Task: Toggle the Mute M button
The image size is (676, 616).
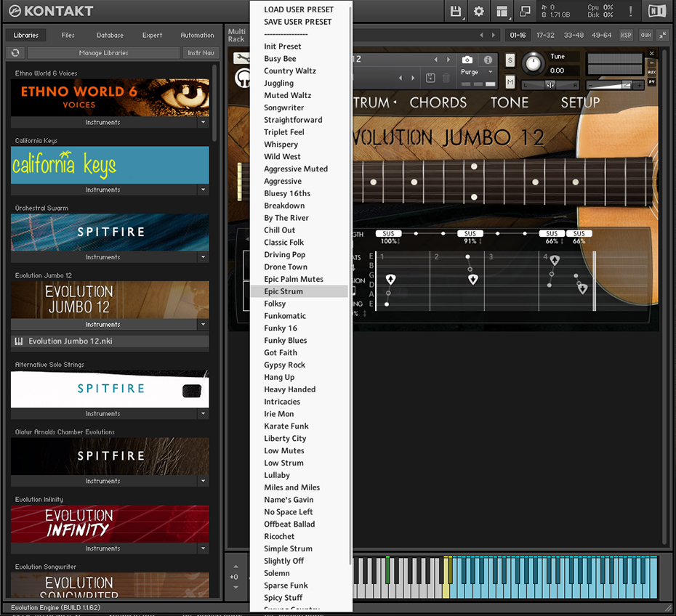Action: pyautogui.click(x=510, y=81)
